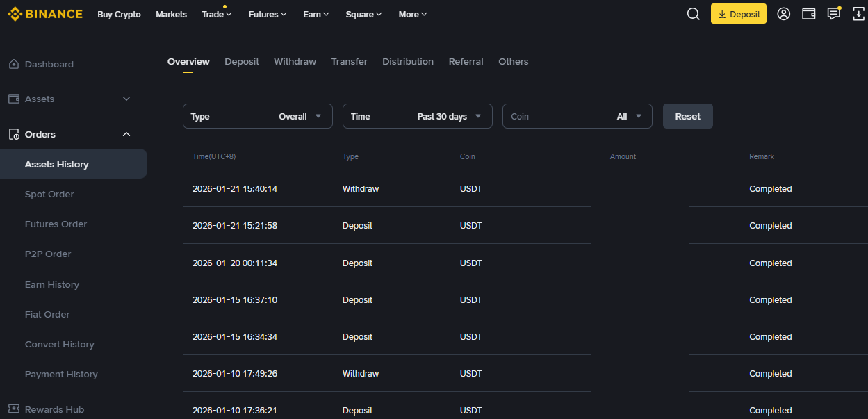The height and width of the screenshot is (419, 868).
Task: Open the search icon in top bar
Action: (x=693, y=13)
